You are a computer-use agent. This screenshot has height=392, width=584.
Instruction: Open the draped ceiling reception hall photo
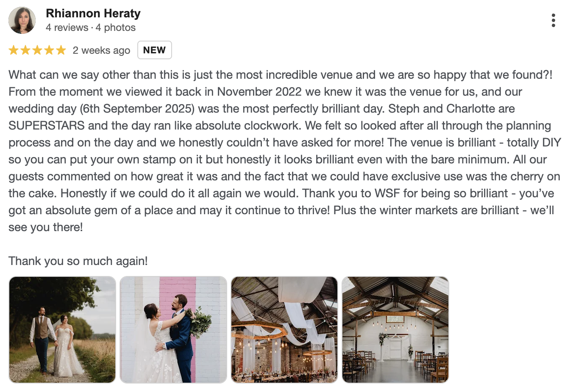[284, 330]
